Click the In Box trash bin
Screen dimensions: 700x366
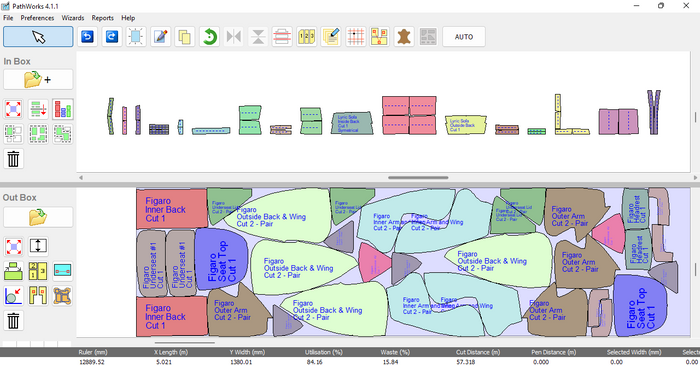pos(13,158)
